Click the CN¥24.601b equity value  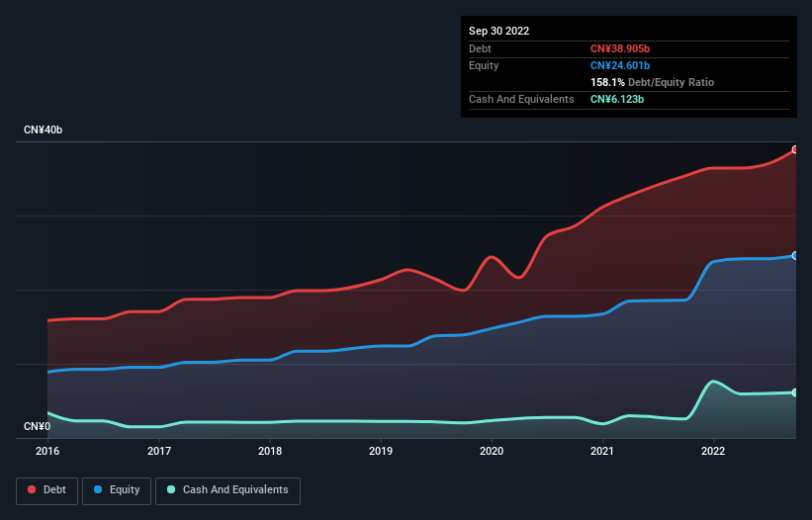620,65
